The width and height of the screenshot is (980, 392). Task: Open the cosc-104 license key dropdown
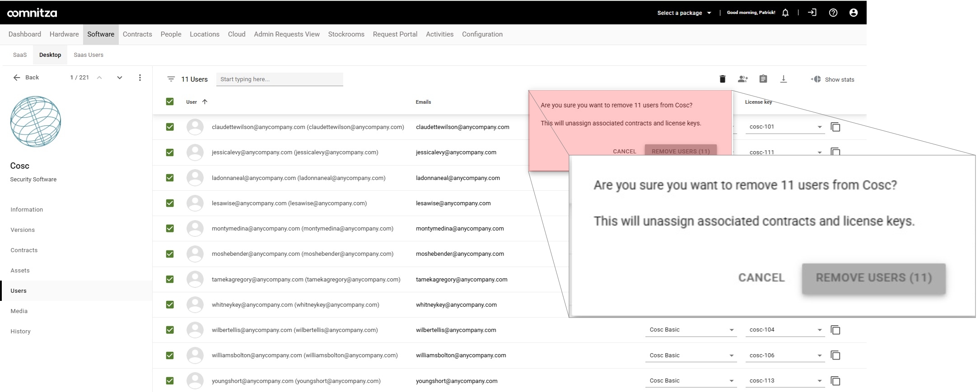[x=785, y=330]
